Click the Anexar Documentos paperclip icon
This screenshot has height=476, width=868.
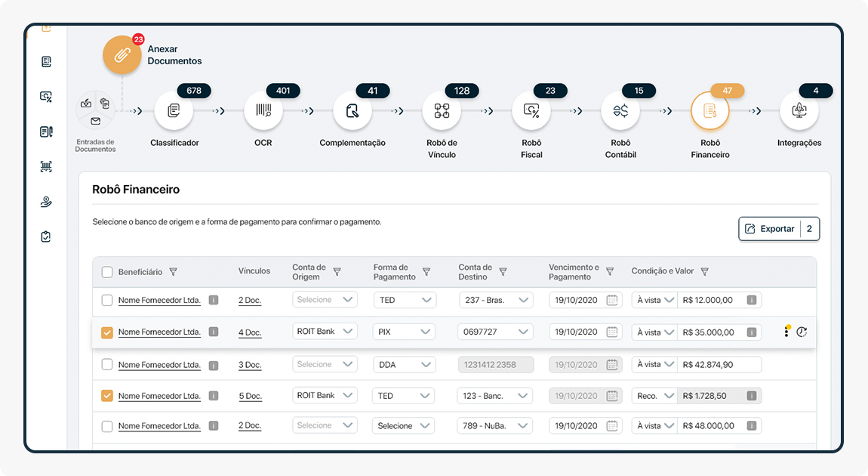pos(122,55)
